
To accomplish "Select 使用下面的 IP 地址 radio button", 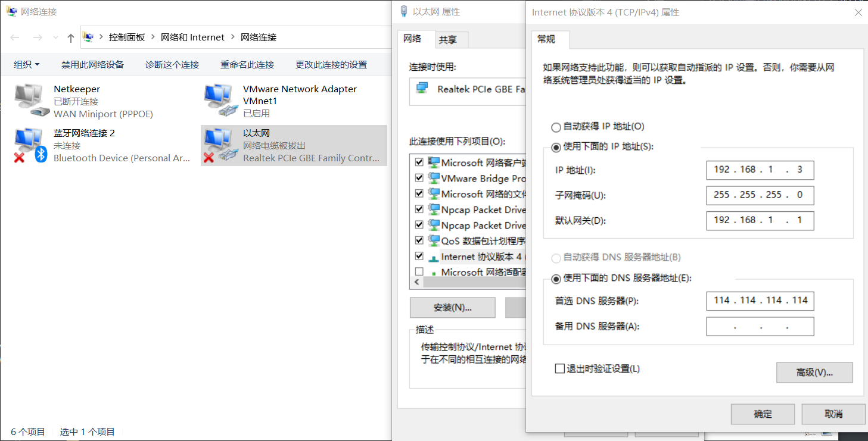I will click(556, 147).
